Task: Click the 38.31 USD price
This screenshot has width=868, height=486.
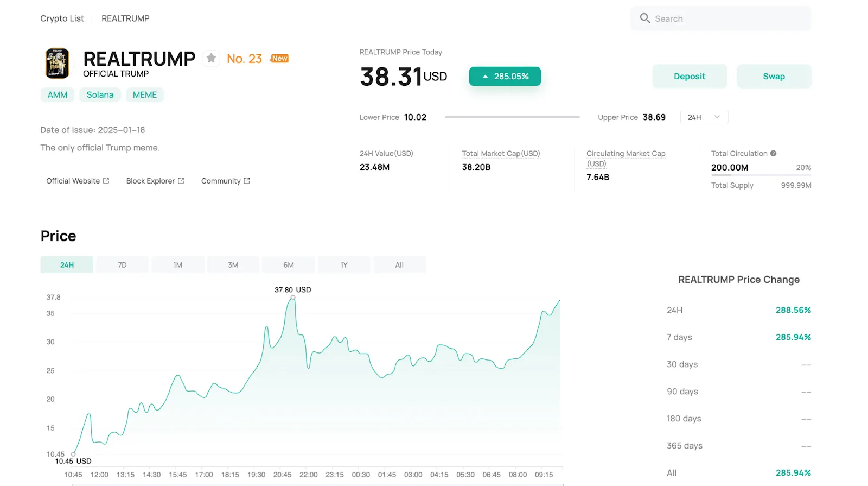Action: pyautogui.click(x=403, y=77)
